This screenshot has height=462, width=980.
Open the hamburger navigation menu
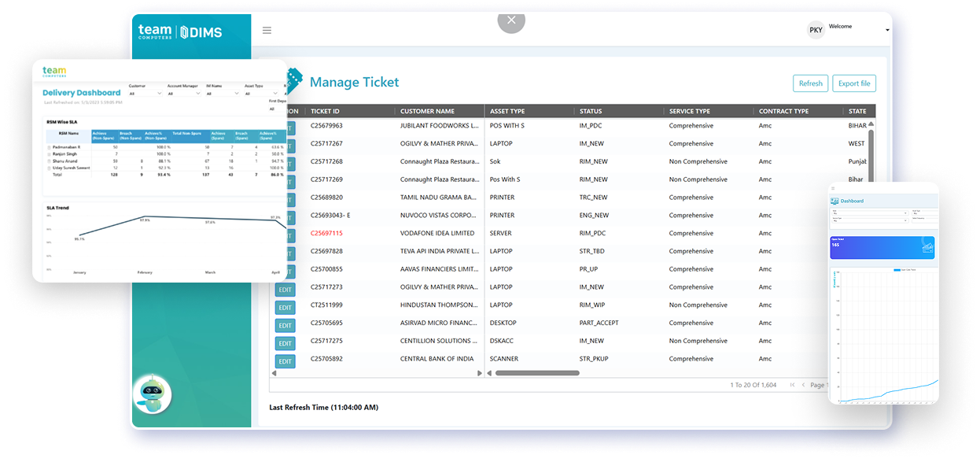click(x=267, y=31)
